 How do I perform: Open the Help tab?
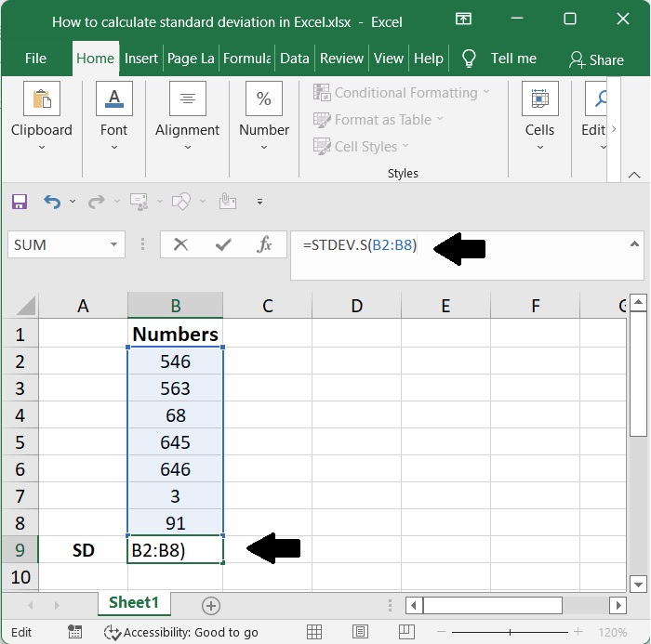pyautogui.click(x=429, y=59)
